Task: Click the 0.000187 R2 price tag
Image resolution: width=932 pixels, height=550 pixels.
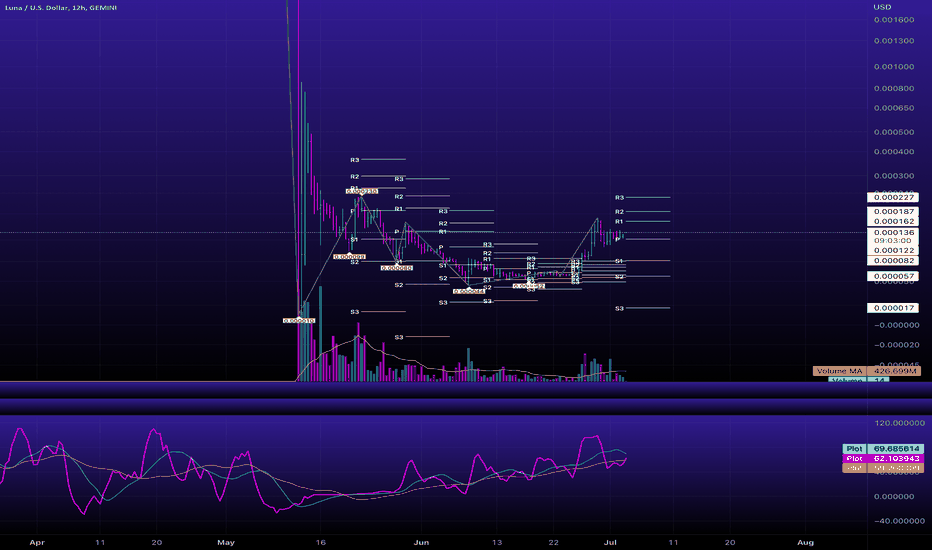Action: 893,212
